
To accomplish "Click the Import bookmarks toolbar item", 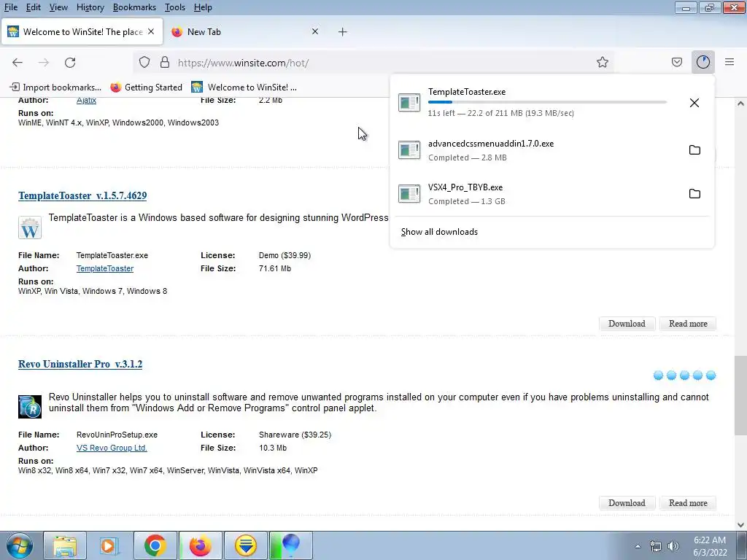I will [55, 87].
